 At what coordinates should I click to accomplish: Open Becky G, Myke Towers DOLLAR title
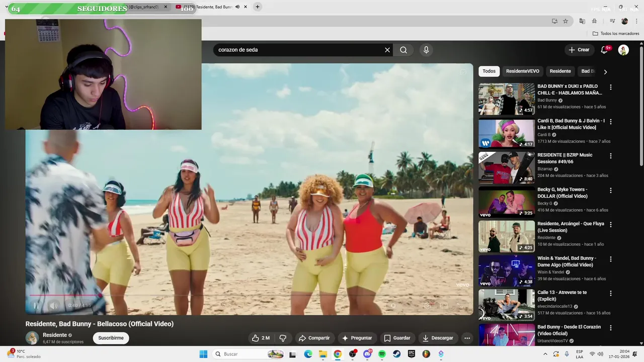pyautogui.click(x=562, y=193)
